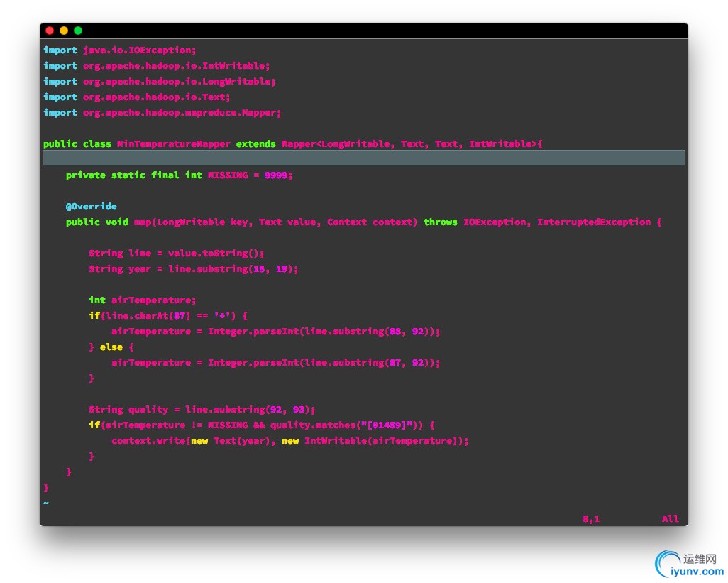
Task: Click the hadoop.io.Text import line
Action: pos(136,97)
